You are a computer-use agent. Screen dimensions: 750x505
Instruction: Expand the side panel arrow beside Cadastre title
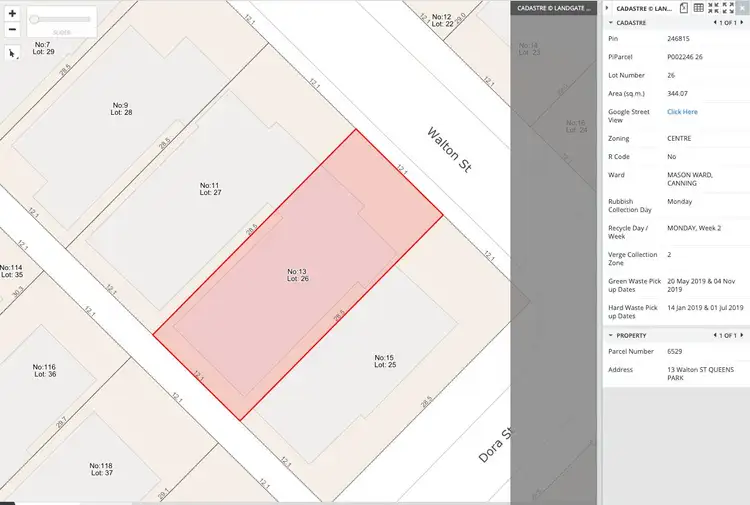608,8
